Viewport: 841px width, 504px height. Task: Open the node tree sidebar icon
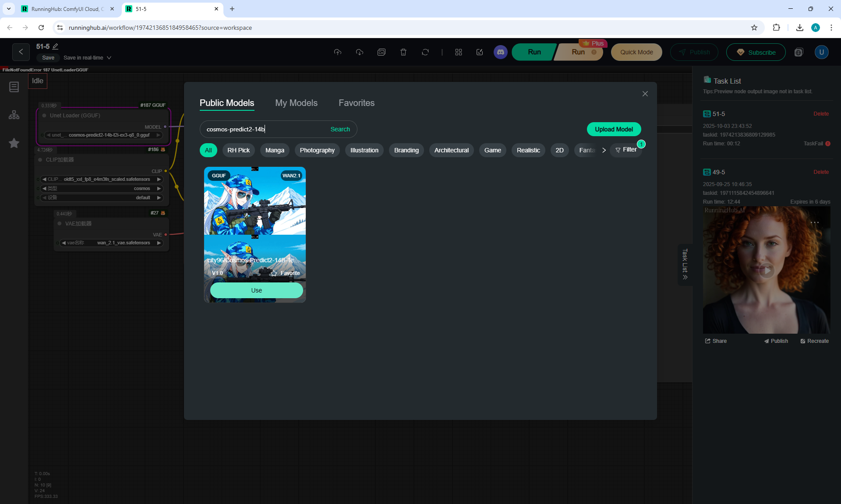[x=14, y=115]
